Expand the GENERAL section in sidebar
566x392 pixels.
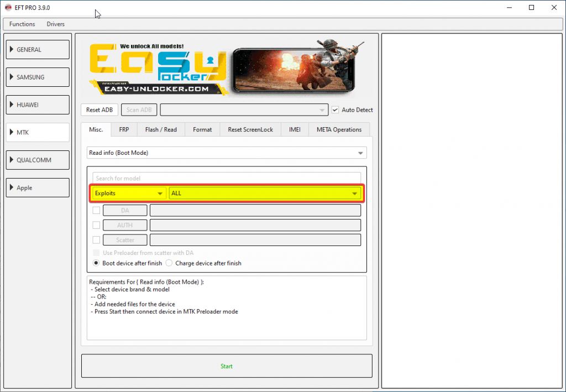click(38, 49)
